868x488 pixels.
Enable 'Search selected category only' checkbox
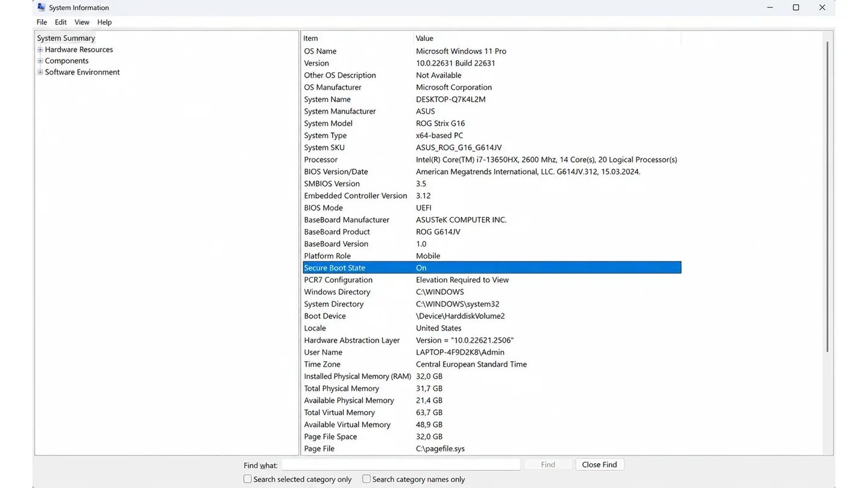pyautogui.click(x=248, y=479)
